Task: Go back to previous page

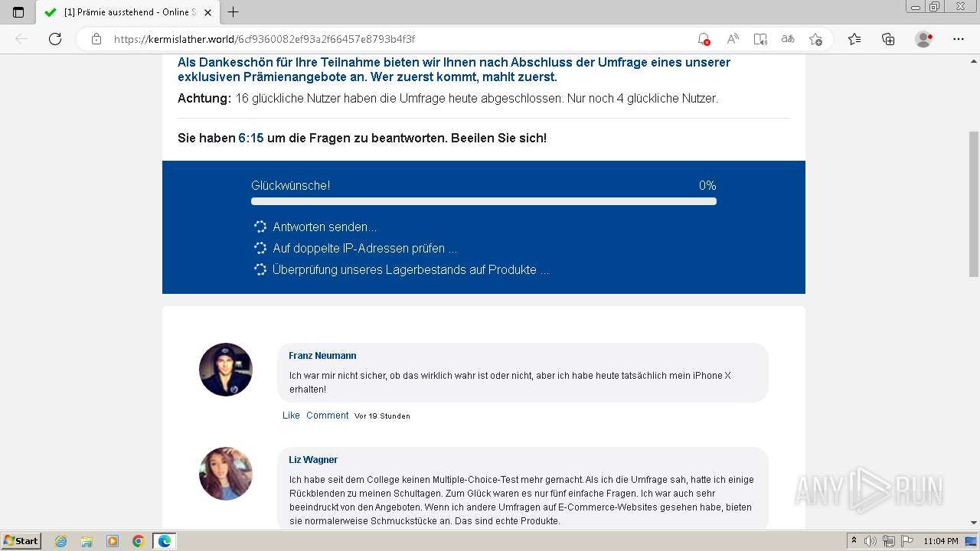Action: [21, 39]
